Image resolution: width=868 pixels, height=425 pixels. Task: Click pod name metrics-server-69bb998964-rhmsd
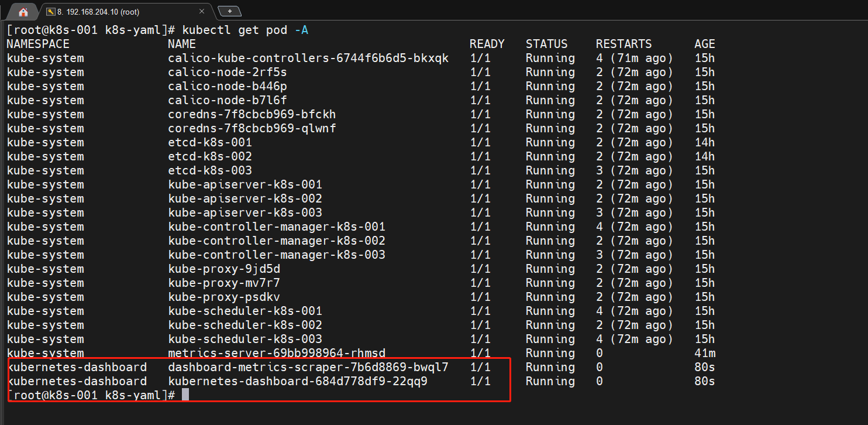[277, 353]
